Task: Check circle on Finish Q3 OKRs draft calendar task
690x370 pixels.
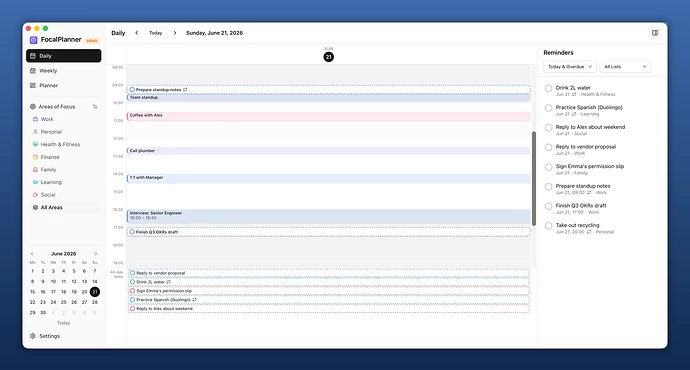Action: pos(132,232)
